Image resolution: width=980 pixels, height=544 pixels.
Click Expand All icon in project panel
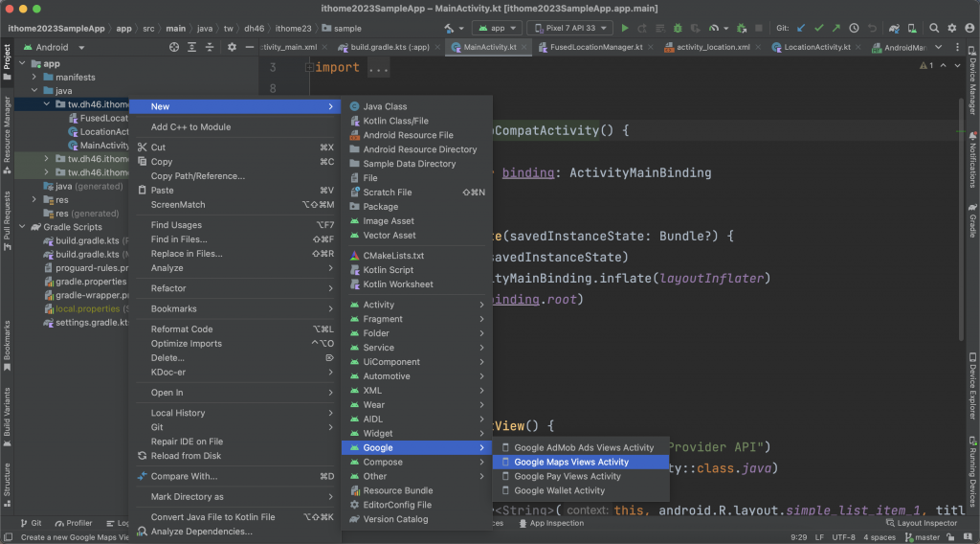(191, 47)
